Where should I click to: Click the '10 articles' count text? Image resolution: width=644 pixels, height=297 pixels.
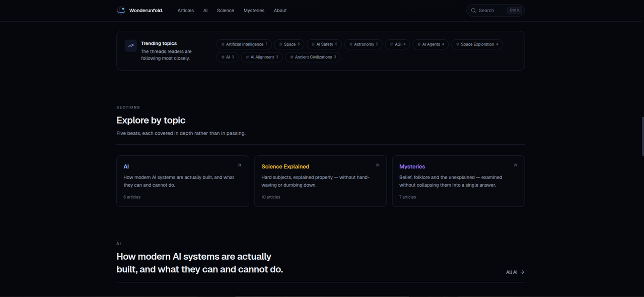point(271,197)
